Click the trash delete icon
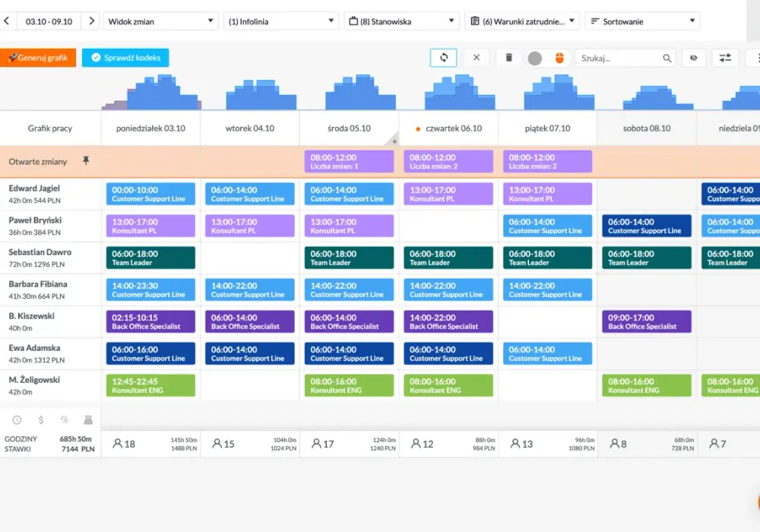This screenshot has height=532, width=760. 509,58
